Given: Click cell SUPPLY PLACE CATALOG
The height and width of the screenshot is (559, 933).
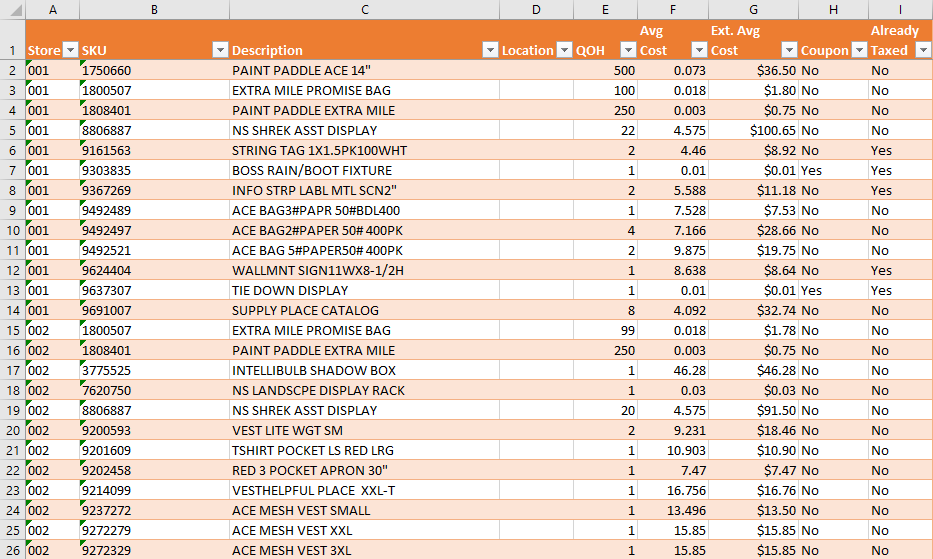Looking at the screenshot, I should 364,310.
